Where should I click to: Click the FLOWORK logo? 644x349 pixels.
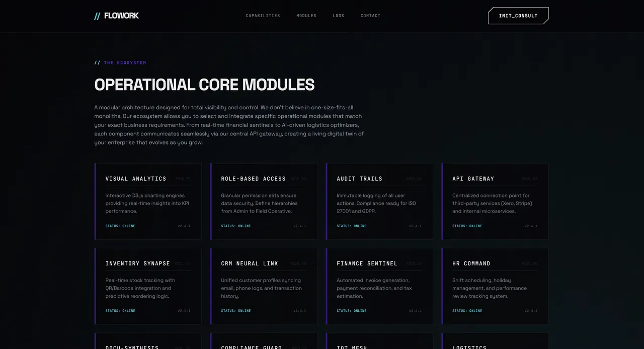[117, 16]
